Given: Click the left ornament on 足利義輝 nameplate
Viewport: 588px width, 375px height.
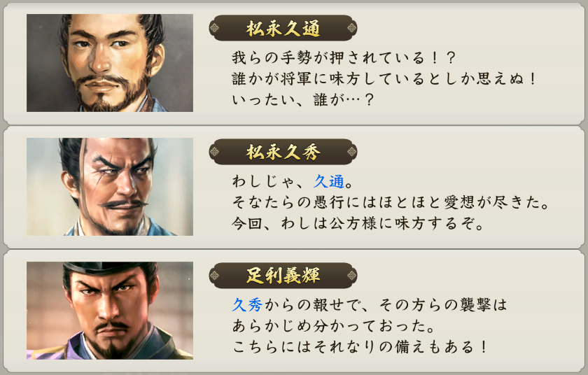Looking at the screenshot, I should point(214,276).
